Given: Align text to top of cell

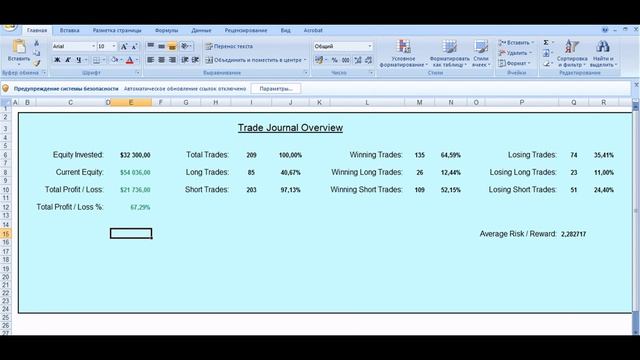Looking at the screenshot, I should pos(151,46).
